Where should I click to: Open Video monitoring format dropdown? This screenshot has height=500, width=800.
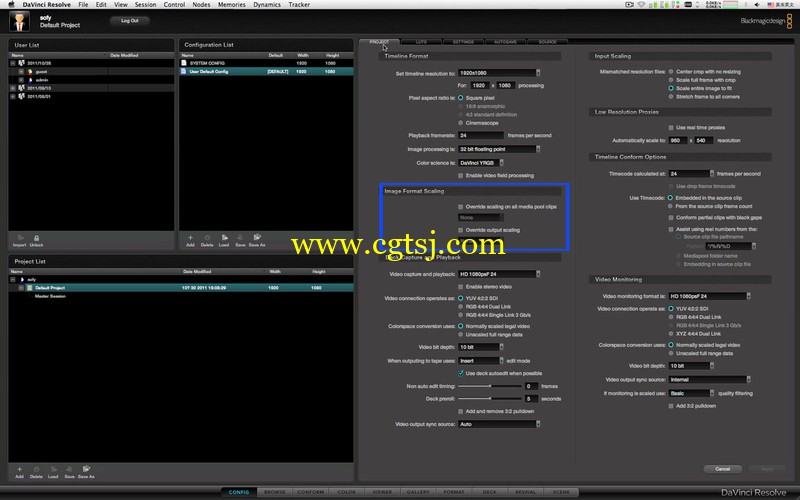[709, 296]
